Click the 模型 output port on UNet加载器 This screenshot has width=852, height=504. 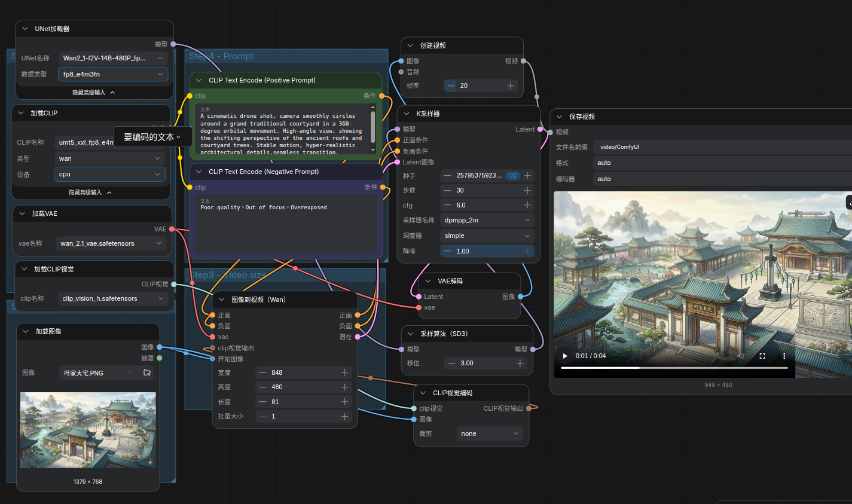173,44
